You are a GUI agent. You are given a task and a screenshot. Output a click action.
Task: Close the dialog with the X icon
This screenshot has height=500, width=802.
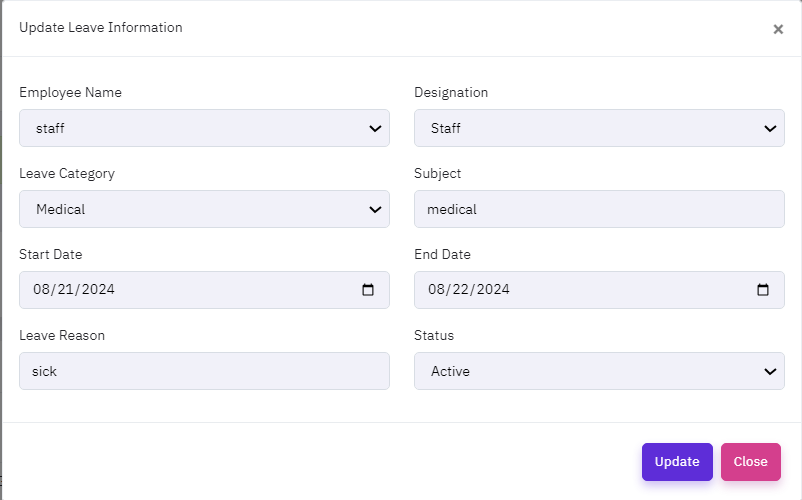pyautogui.click(x=778, y=29)
